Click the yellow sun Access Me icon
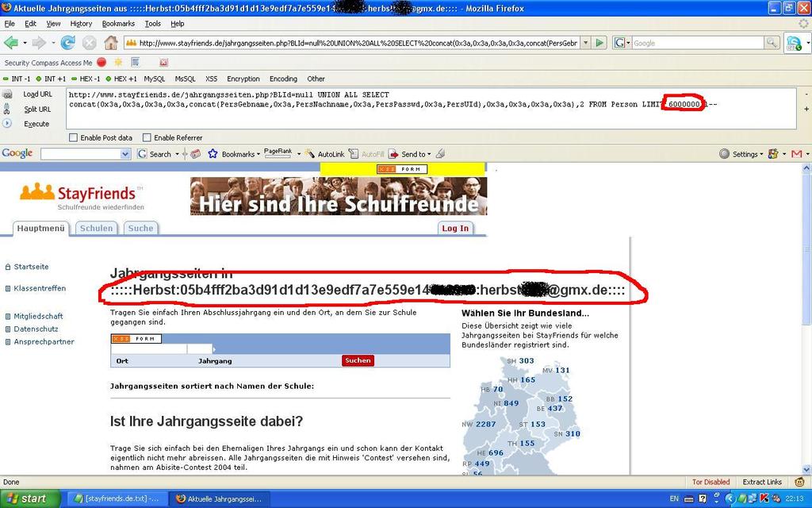812x508 pixels. coord(118,62)
